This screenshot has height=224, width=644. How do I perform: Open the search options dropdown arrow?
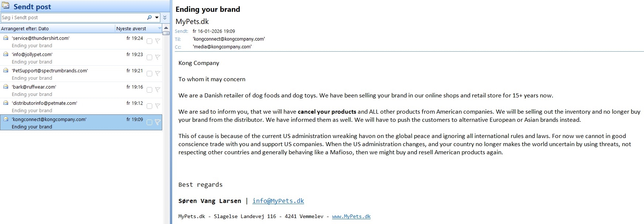tap(157, 17)
